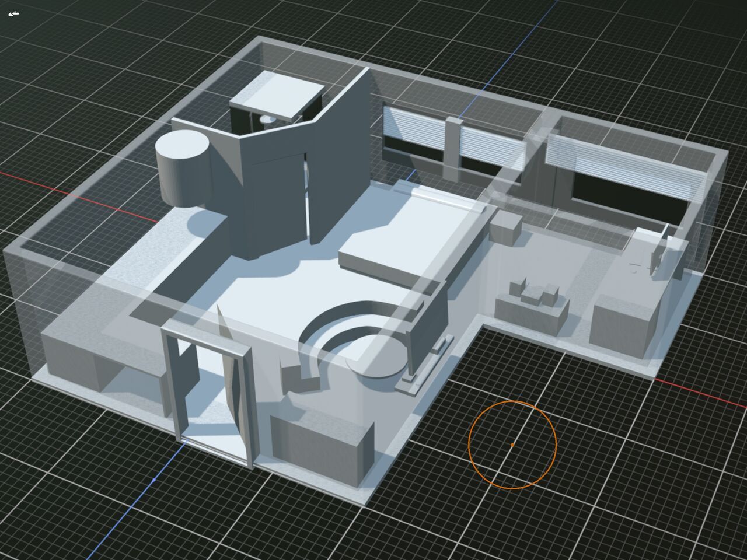Select the sofa with cushions in right room
The image size is (747, 560).
click(x=532, y=306)
